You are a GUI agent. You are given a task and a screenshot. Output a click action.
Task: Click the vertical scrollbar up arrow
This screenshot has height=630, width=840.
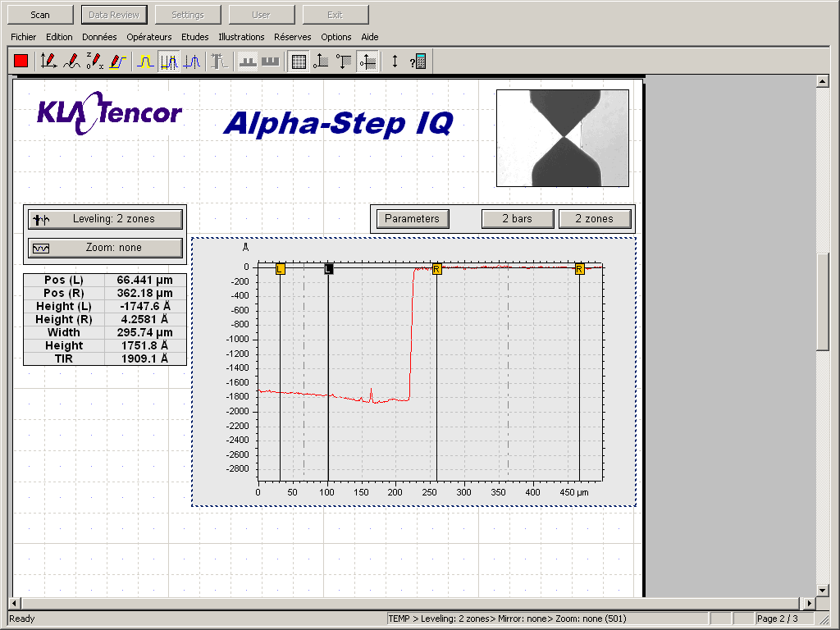[x=823, y=81]
